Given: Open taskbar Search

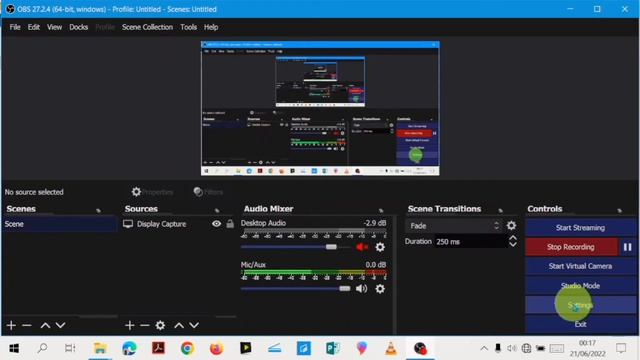Looking at the screenshot, I should pos(42,348).
